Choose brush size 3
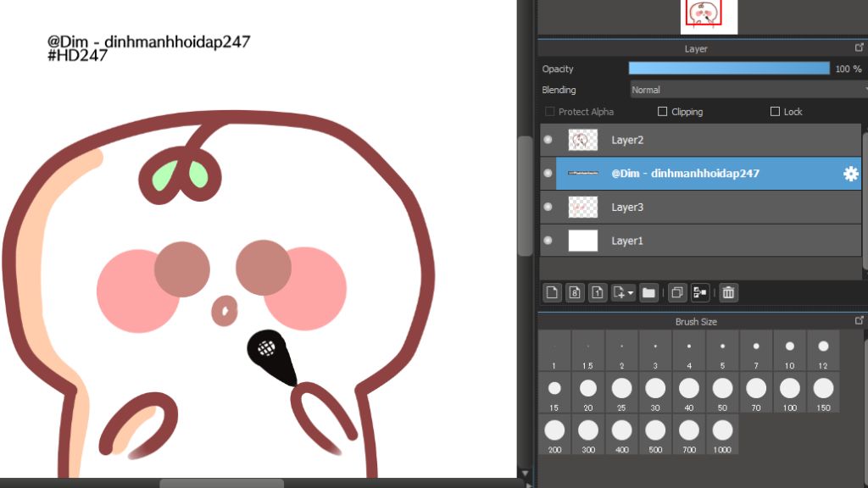Viewport: 868px width, 488px height. click(x=655, y=351)
